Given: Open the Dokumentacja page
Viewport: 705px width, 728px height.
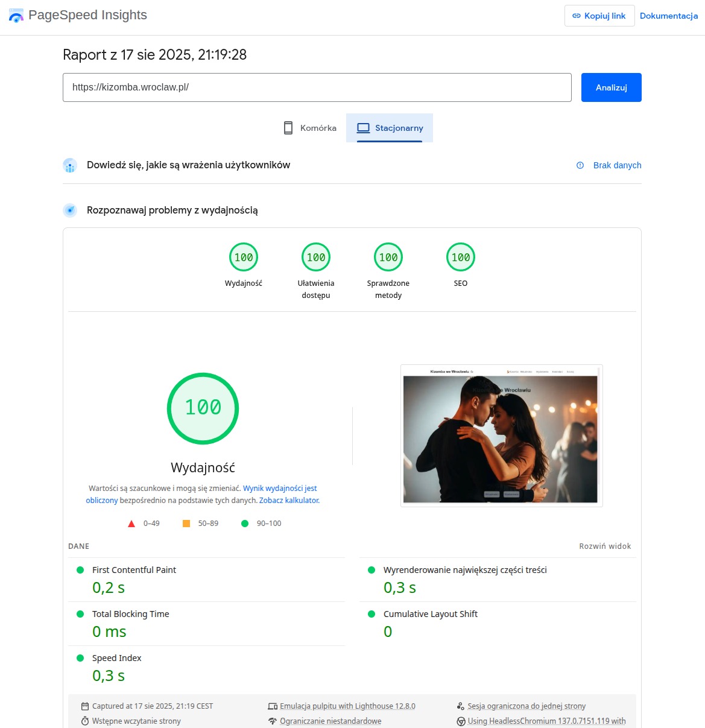Looking at the screenshot, I should coord(668,16).
